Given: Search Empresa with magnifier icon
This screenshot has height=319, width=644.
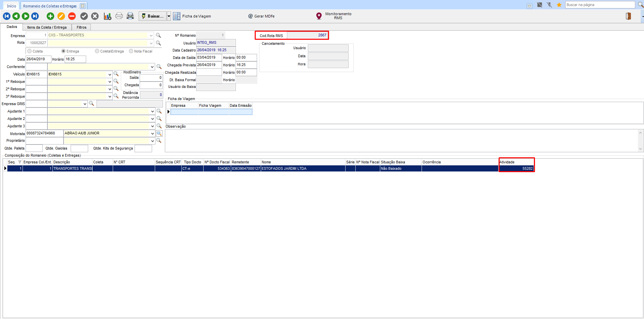Looking at the screenshot, I should coord(158,35).
